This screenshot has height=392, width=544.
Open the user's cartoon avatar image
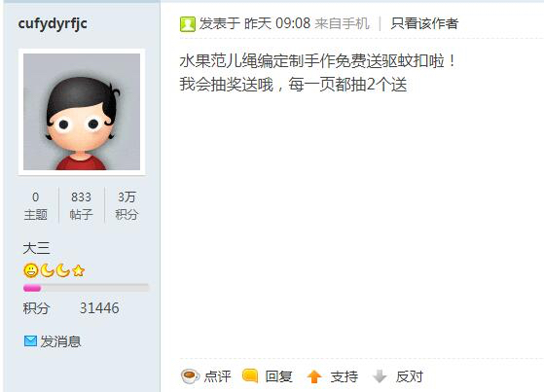[82, 112]
